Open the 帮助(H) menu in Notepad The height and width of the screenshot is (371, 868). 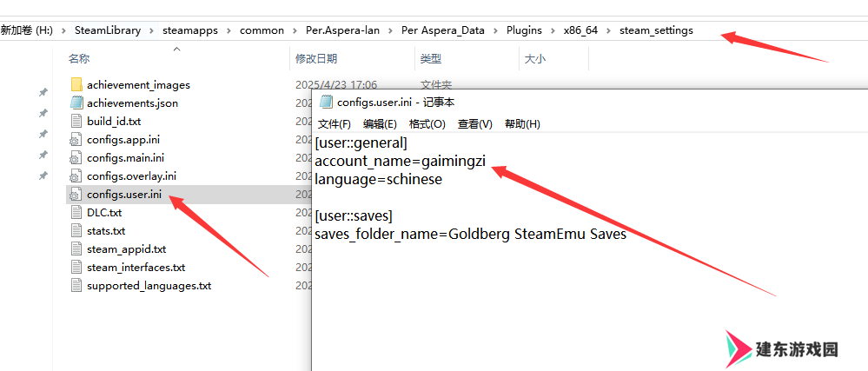click(522, 124)
